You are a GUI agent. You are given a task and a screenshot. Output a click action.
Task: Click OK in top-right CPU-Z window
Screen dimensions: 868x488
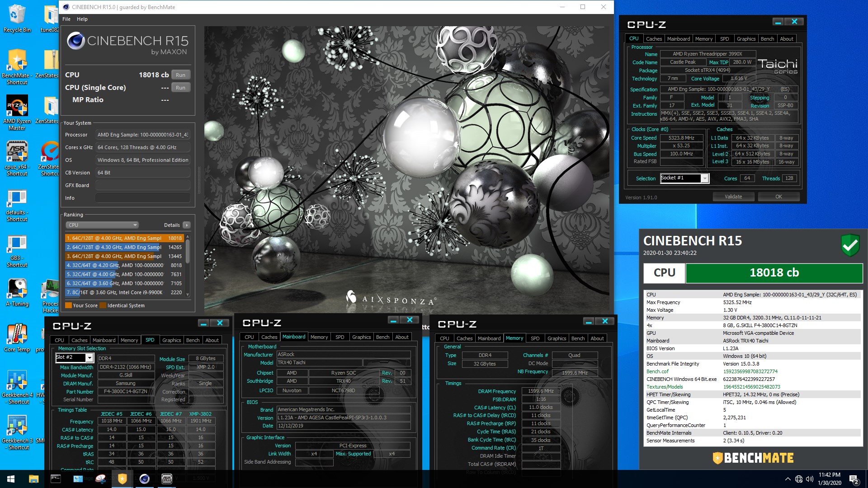pyautogui.click(x=778, y=197)
